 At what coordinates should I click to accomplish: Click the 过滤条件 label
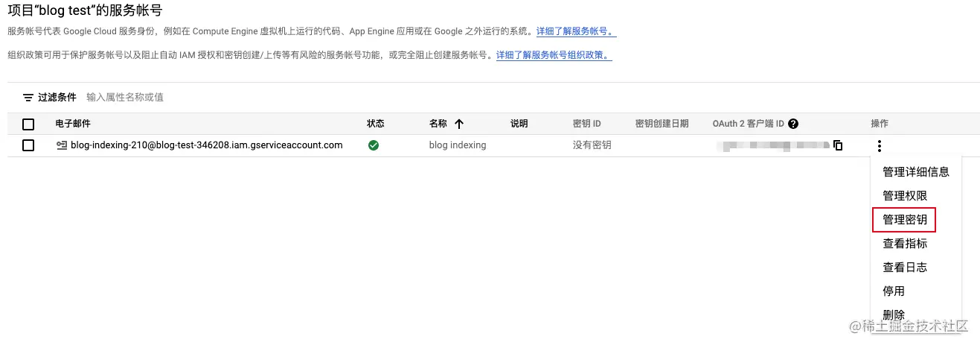(x=57, y=98)
